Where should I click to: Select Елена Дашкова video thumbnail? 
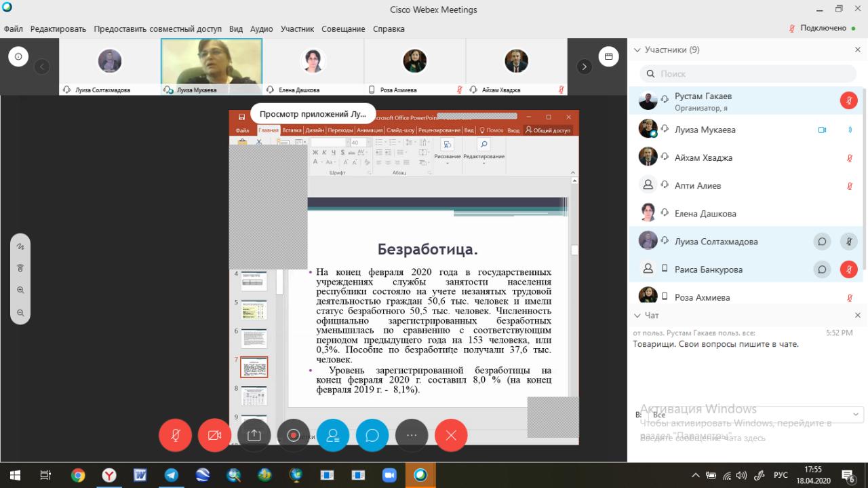tap(313, 67)
